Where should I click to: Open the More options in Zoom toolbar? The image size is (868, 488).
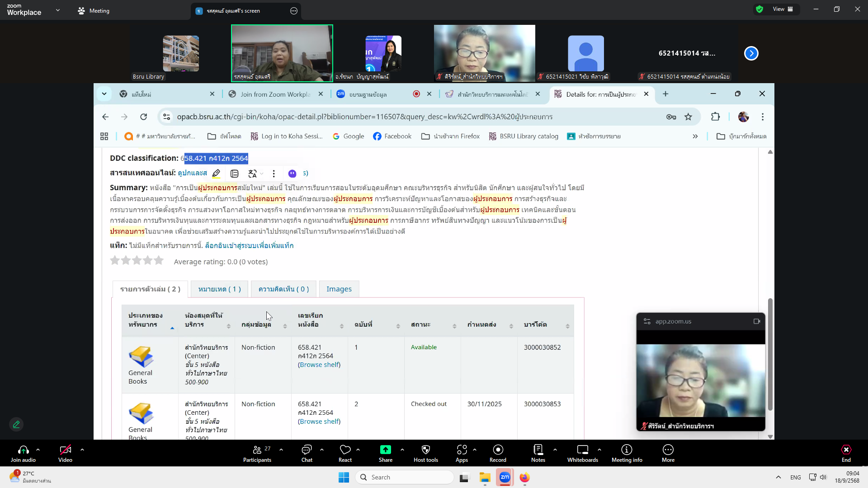coord(668,453)
